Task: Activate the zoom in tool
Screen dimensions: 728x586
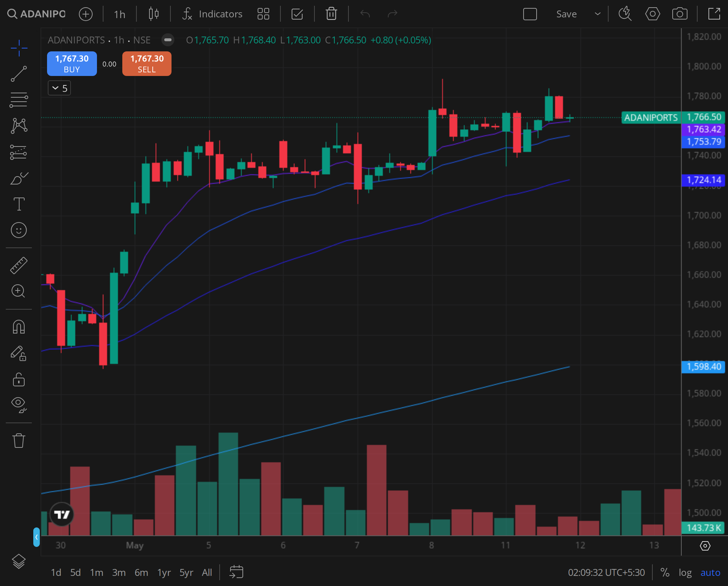Action: tap(19, 291)
